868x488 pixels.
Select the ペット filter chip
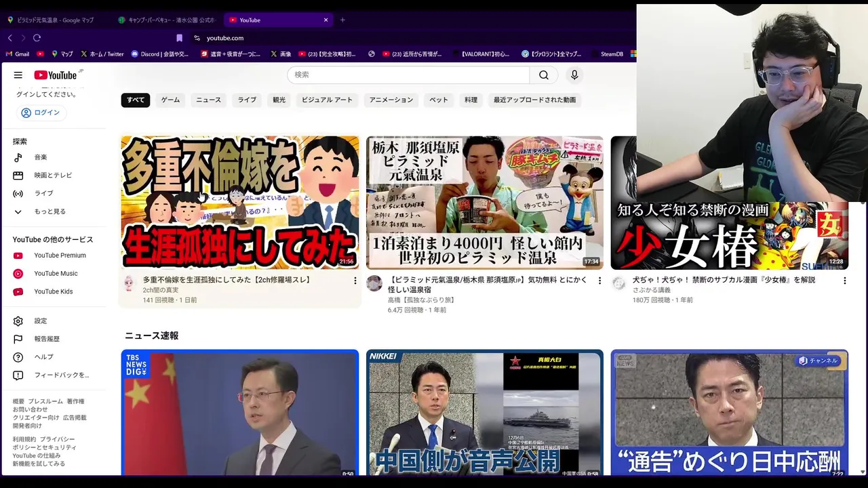pyautogui.click(x=439, y=100)
